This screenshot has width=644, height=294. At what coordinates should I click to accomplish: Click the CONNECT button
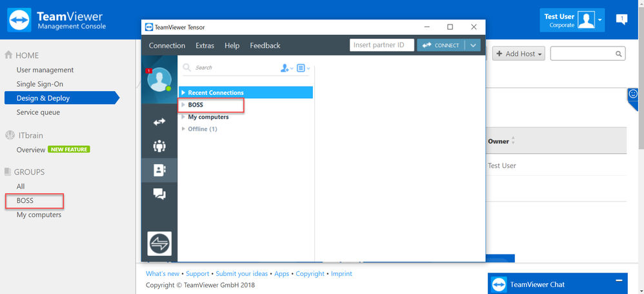pyautogui.click(x=441, y=45)
